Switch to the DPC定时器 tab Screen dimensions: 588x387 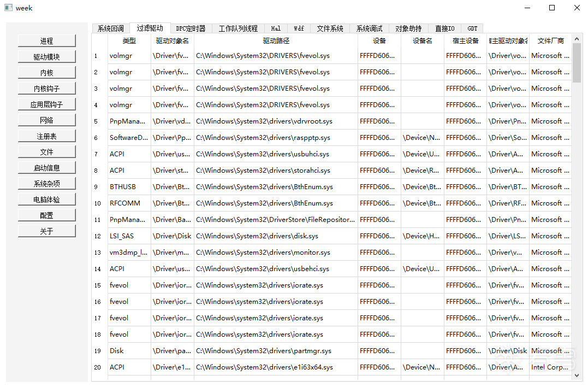point(191,28)
